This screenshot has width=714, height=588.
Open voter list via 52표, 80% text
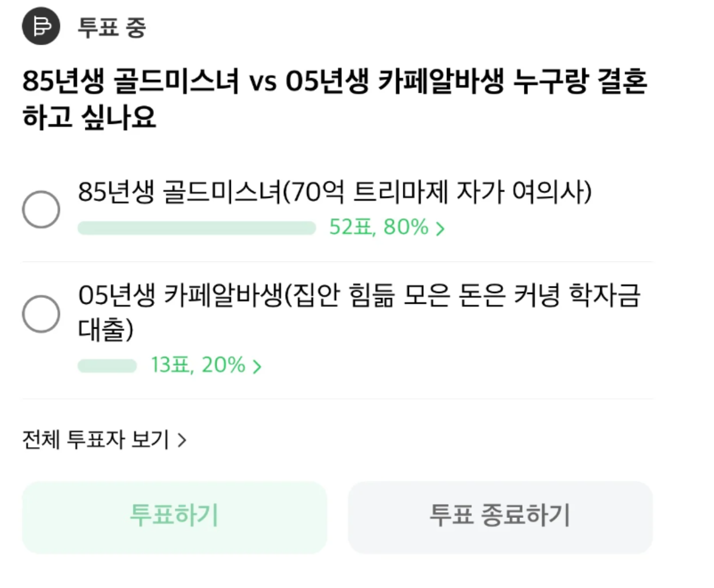(x=378, y=227)
